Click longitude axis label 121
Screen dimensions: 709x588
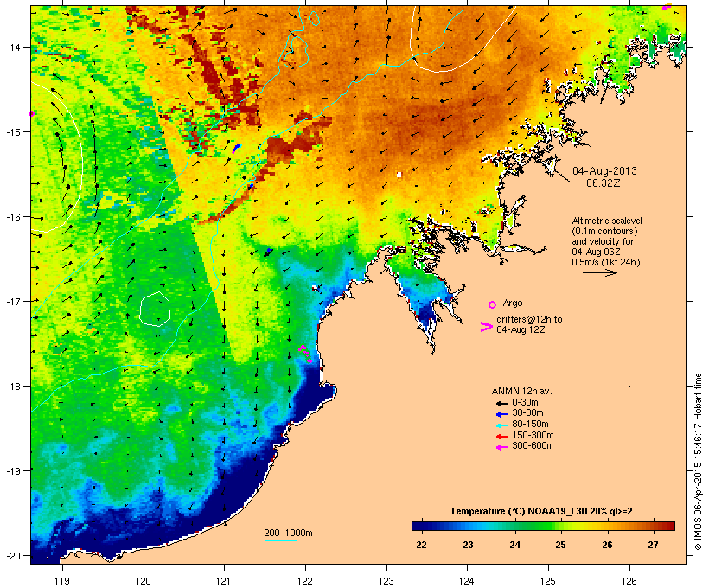(x=224, y=581)
